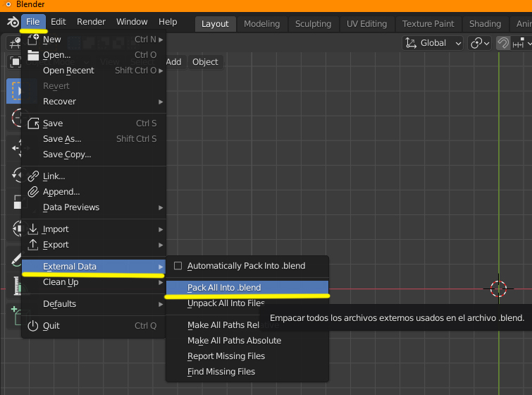Click the Import download icon
The image size is (532, 395).
pyautogui.click(x=33, y=229)
